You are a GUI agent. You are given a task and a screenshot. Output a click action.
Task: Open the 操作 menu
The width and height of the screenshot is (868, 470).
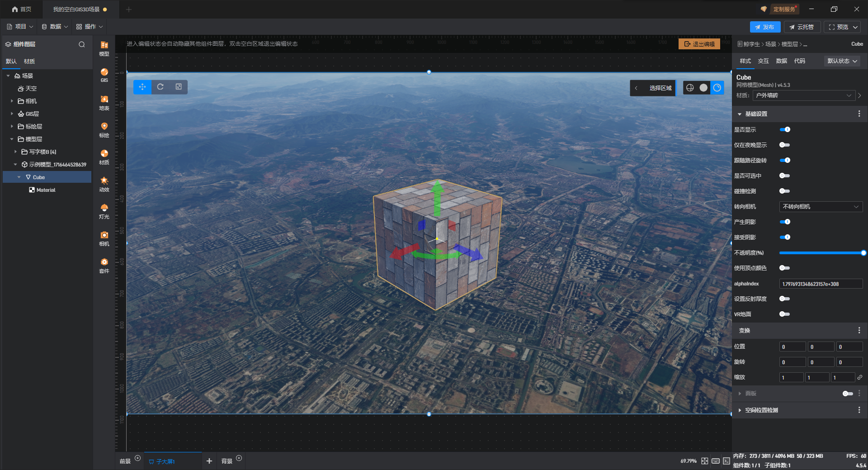pyautogui.click(x=90, y=27)
